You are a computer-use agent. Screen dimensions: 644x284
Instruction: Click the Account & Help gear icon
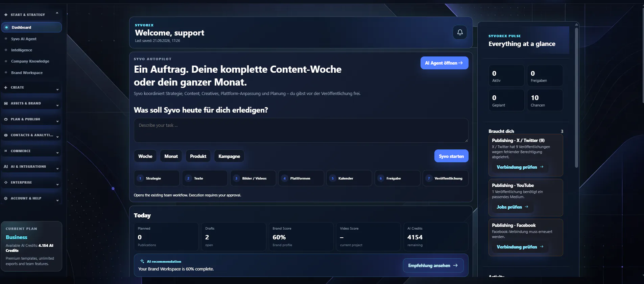(x=6, y=198)
